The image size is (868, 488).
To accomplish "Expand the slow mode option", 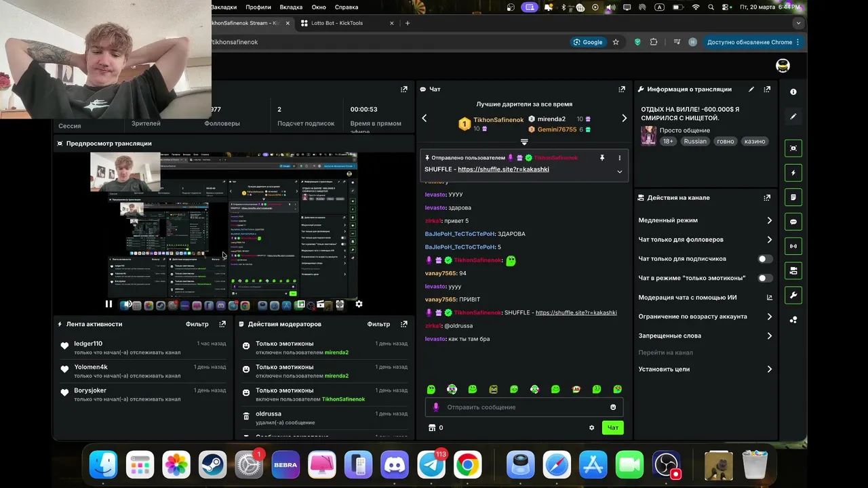I will coord(704,220).
